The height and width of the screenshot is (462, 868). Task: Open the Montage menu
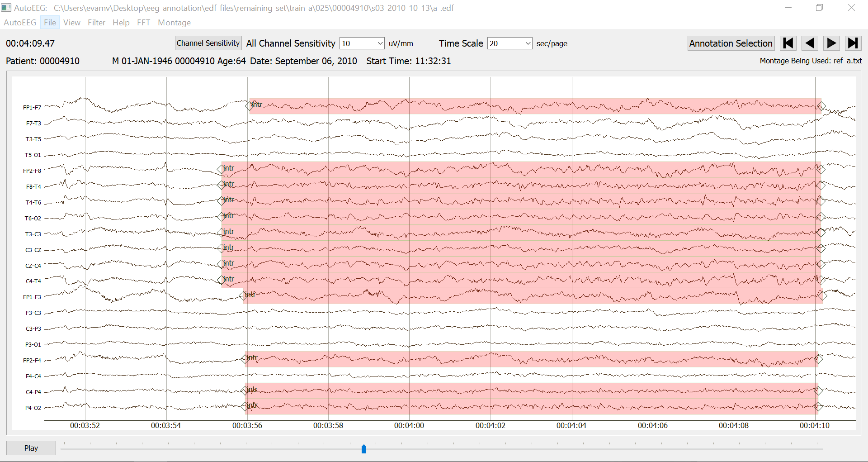coord(174,23)
